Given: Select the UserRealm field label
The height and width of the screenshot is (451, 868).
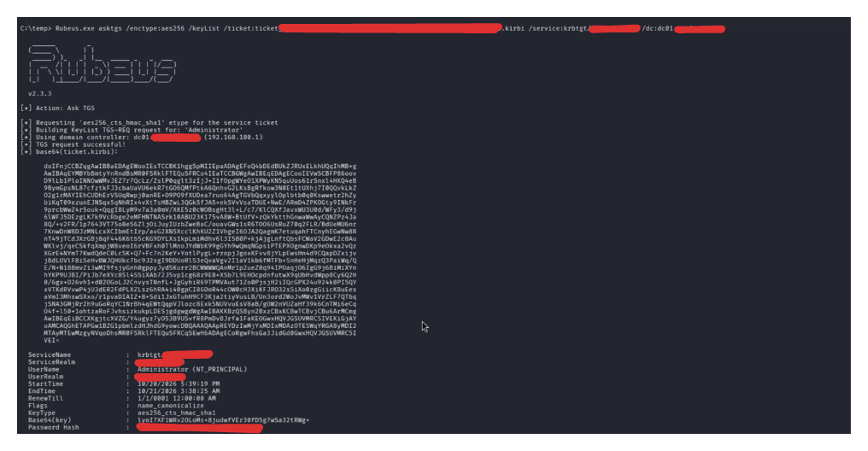Looking at the screenshot, I should (x=46, y=377).
